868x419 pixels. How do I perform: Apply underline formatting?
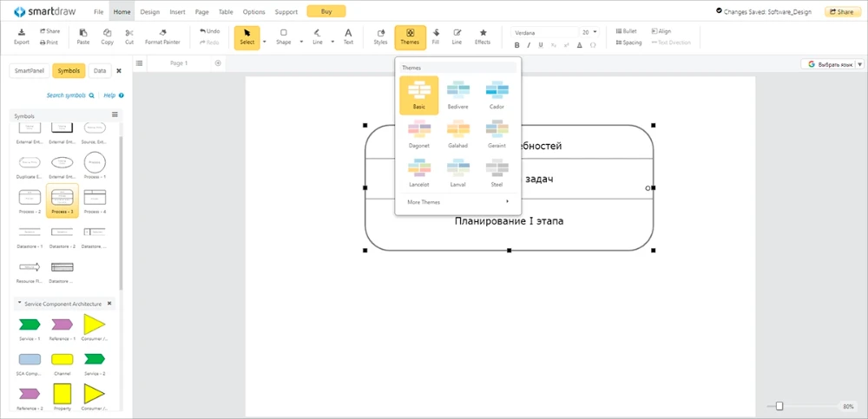(x=541, y=45)
